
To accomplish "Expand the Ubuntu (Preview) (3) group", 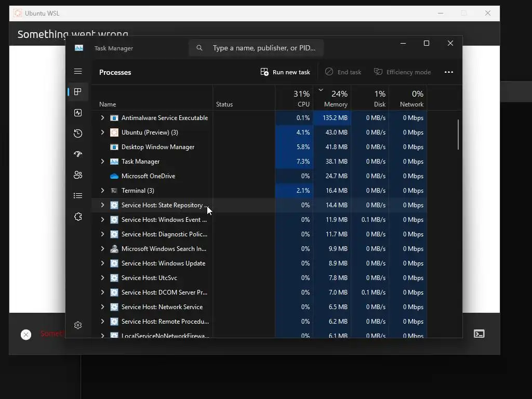I will tap(102, 132).
